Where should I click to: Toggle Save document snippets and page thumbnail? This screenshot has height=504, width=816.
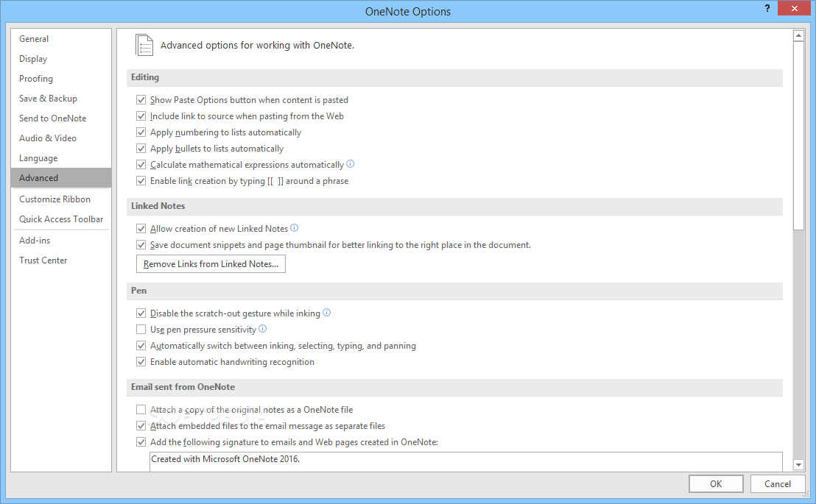[141, 245]
